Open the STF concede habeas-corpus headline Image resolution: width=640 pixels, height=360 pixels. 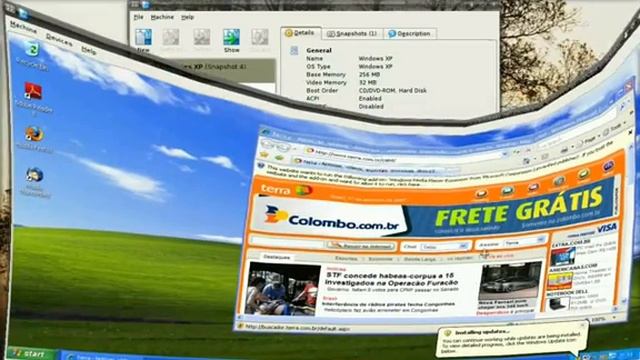point(391,279)
